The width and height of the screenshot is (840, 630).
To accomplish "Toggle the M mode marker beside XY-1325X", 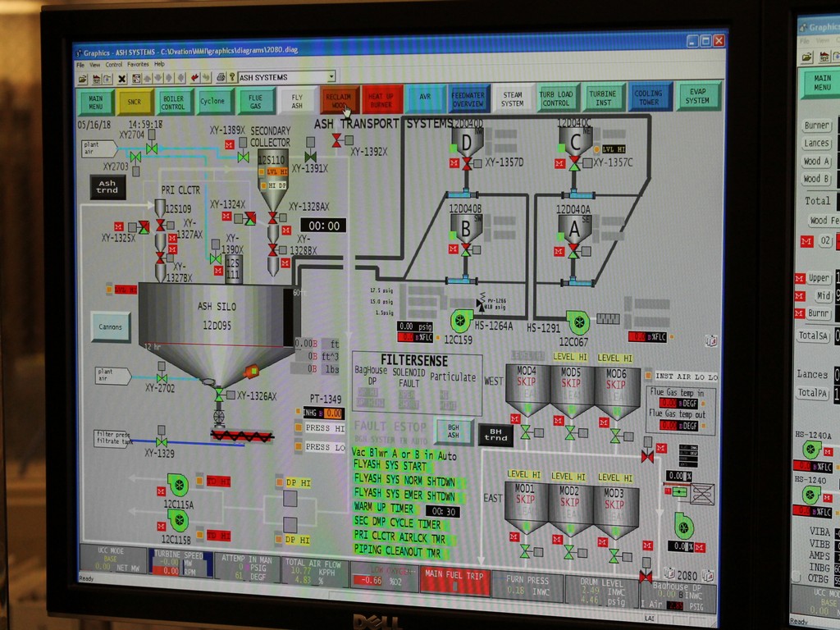I will pyautogui.click(x=119, y=226).
